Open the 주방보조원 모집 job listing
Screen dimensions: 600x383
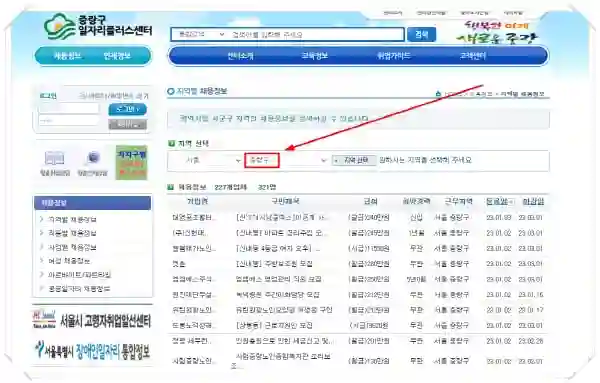pos(274,264)
